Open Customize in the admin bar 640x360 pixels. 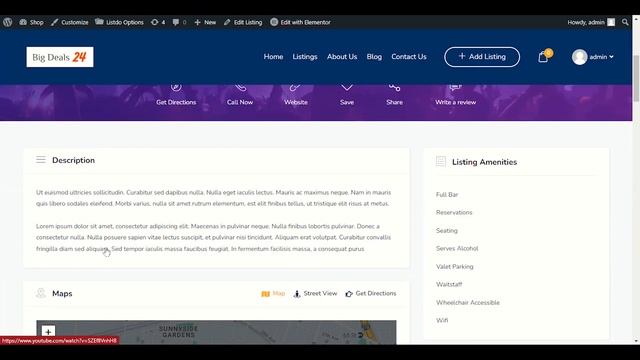click(70, 22)
